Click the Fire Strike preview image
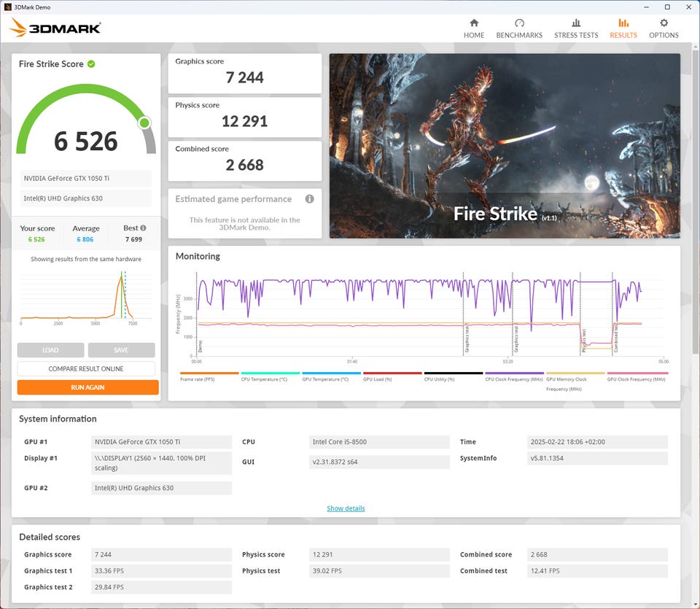The width and height of the screenshot is (700, 609). [505, 146]
